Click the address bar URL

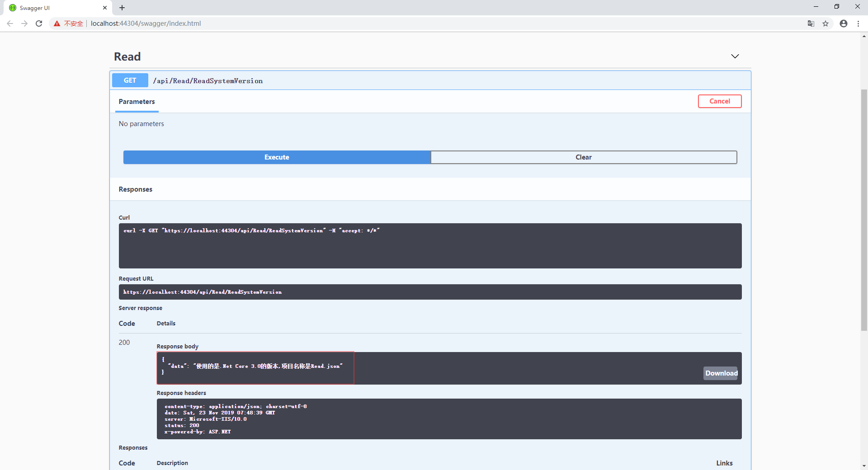click(x=146, y=23)
